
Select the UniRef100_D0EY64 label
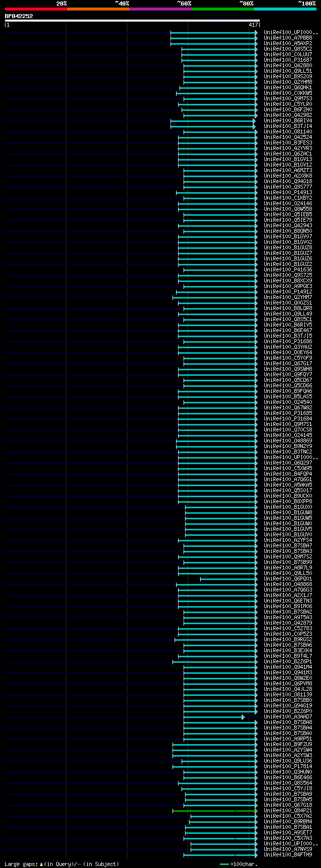(288, 352)
